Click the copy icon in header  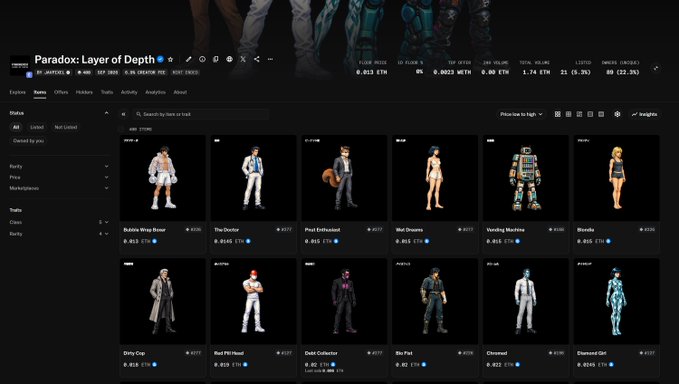point(216,59)
